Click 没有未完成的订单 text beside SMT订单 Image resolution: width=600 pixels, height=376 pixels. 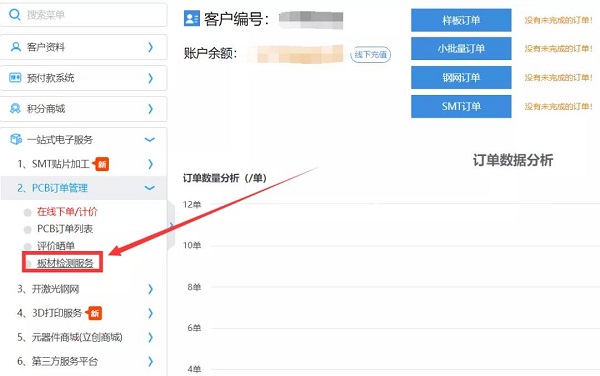(559, 106)
